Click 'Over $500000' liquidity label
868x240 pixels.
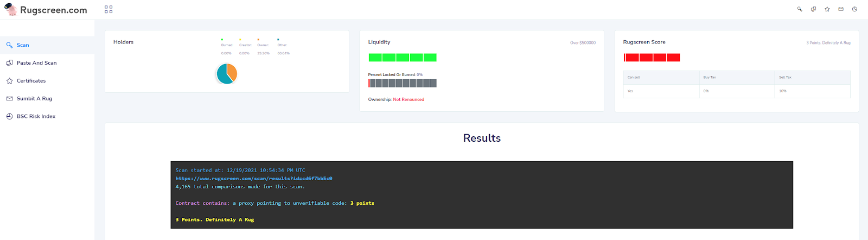pyautogui.click(x=583, y=42)
